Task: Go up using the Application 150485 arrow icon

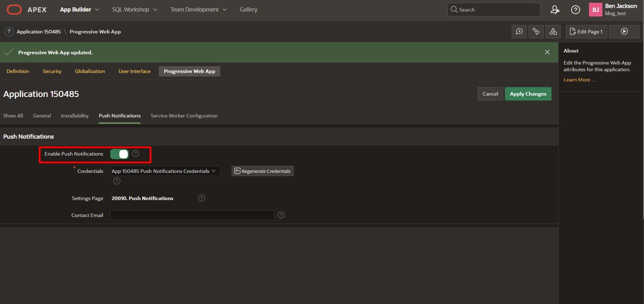Action: pos(9,32)
